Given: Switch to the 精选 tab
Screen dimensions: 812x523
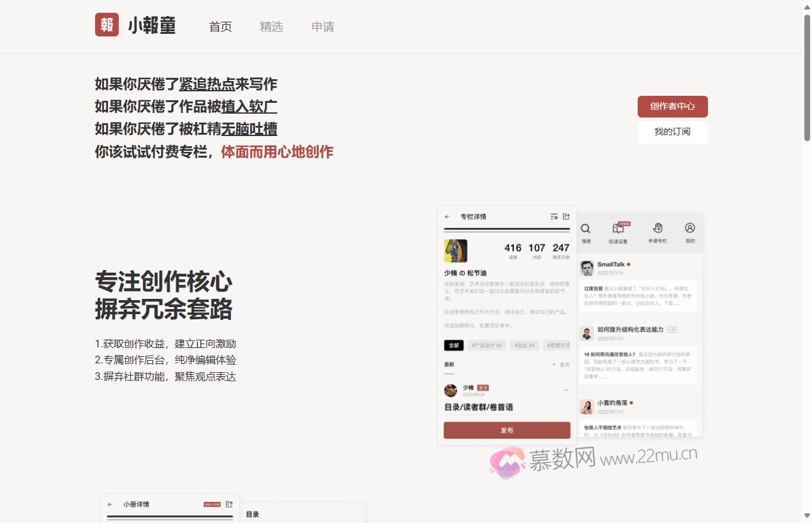Looking at the screenshot, I should coord(271,27).
